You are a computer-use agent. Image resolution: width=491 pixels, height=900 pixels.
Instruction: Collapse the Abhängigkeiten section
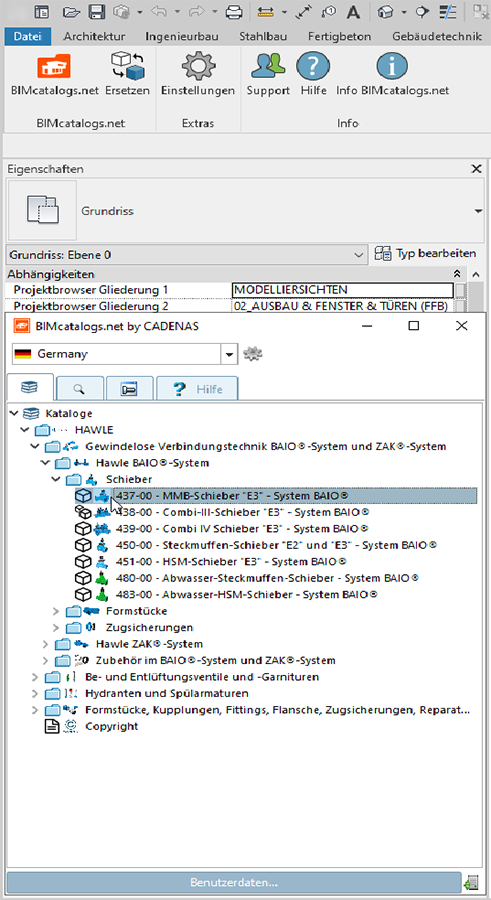[x=457, y=274]
